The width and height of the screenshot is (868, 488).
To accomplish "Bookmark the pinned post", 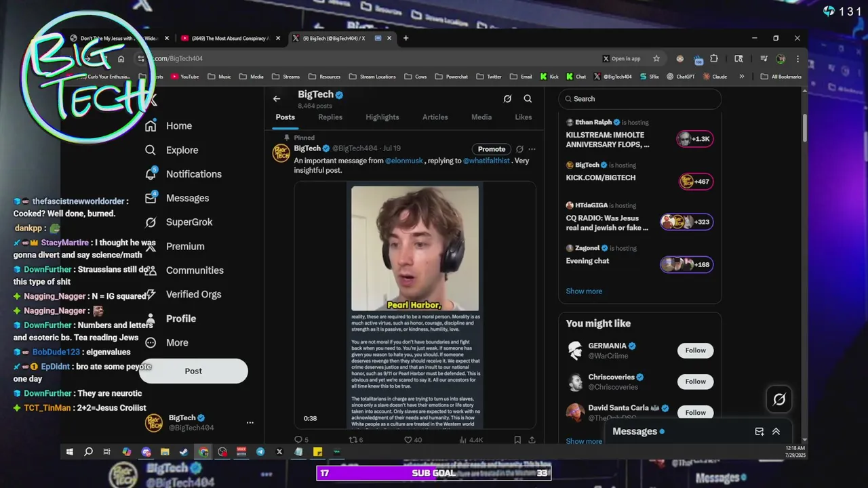I will point(517,440).
